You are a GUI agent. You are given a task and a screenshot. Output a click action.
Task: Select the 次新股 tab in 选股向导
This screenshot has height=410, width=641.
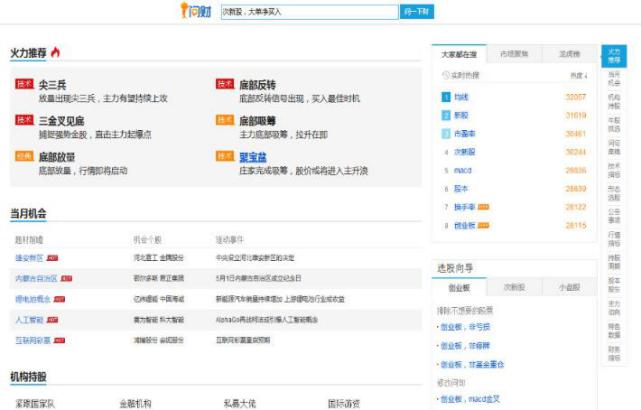514,286
